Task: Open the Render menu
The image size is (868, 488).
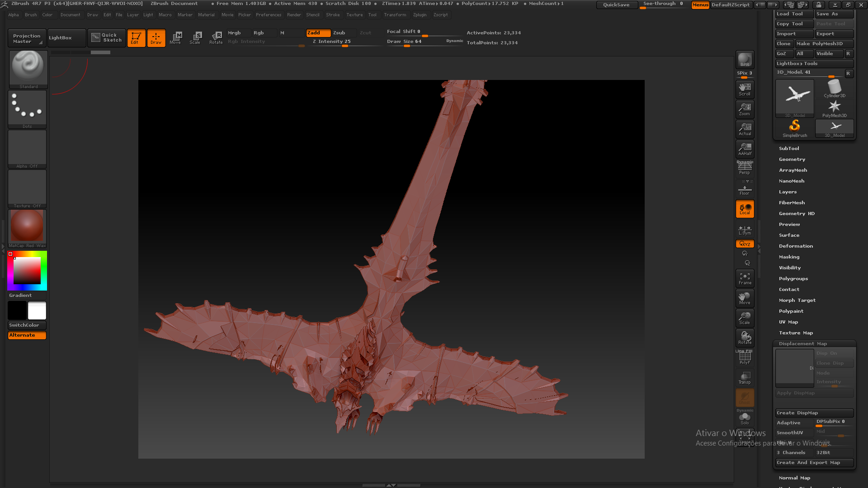Action: 294,15
